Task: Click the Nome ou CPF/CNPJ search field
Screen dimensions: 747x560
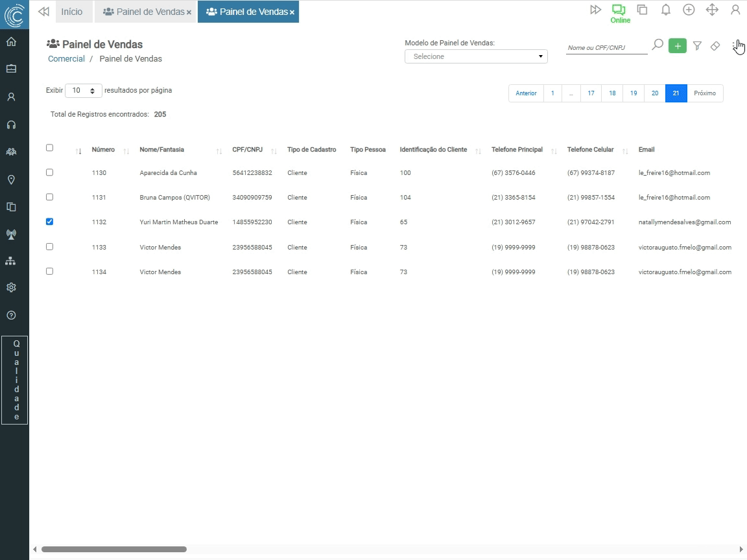Action: click(606, 47)
